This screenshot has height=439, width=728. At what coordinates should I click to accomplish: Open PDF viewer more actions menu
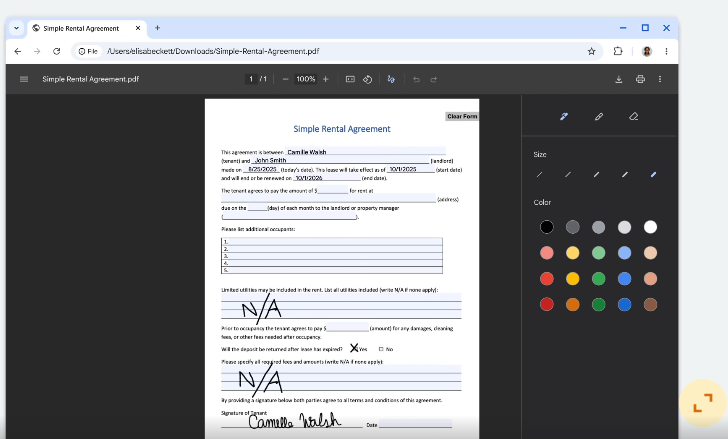click(660, 79)
